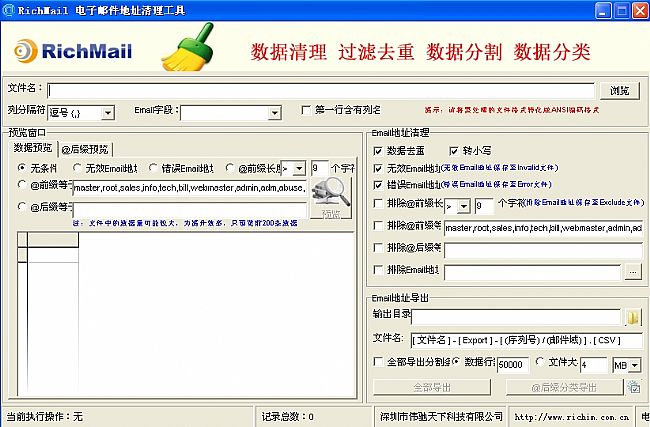
Task: Minimize the RichMail window
Action: pyautogui.click(x=603, y=10)
